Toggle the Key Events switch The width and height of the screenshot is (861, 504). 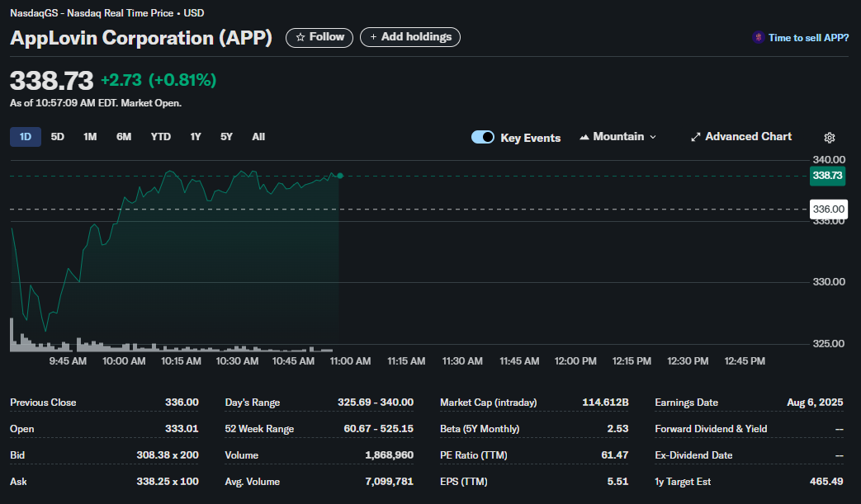tap(483, 137)
